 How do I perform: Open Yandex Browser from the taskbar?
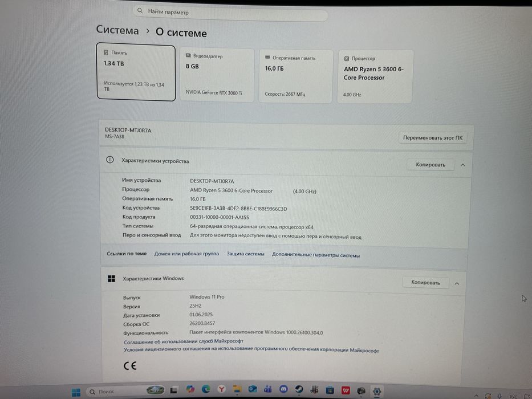point(221,389)
